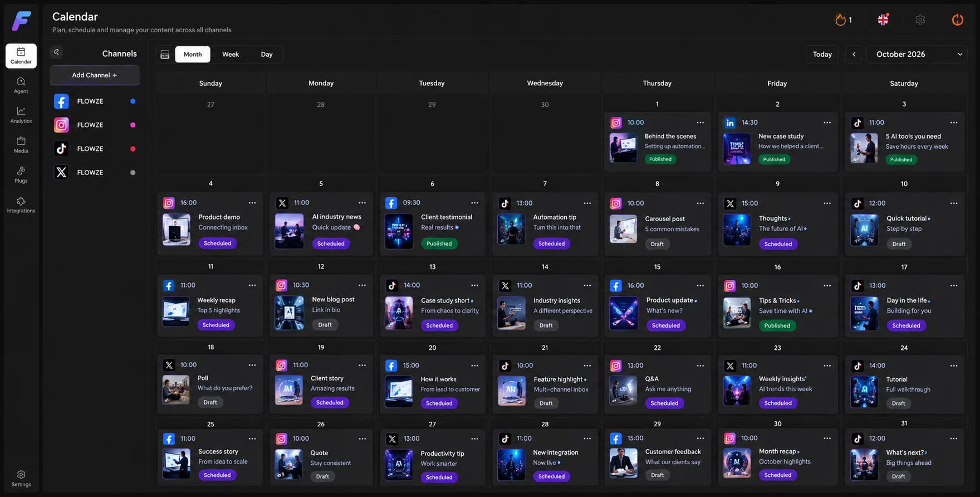980x497 pixels.
Task: Open Settings at sidebar bottom
Action: [21, 478]
